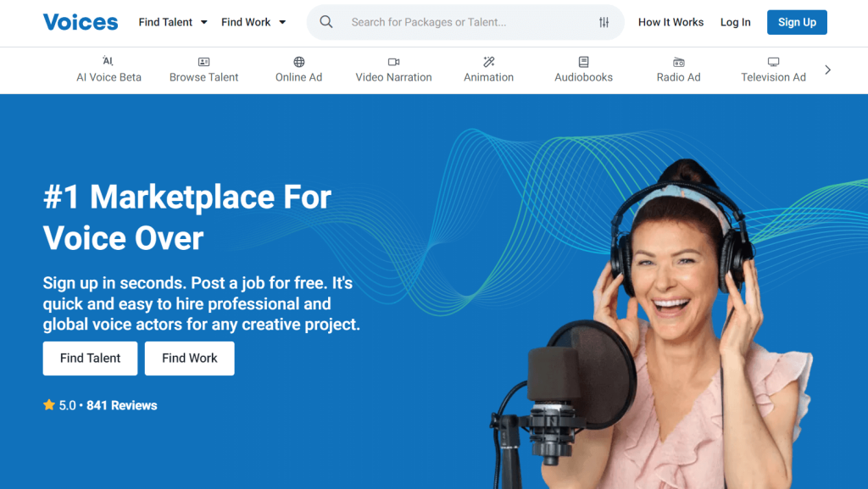Select the Radio Ad category label
This screenshot has width=868, height=489.
679,77
